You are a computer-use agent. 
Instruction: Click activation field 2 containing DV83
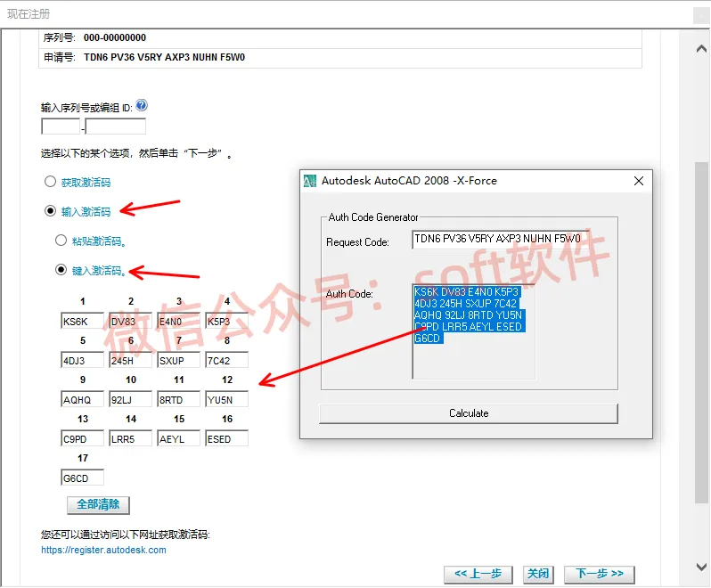click(131, 321)
